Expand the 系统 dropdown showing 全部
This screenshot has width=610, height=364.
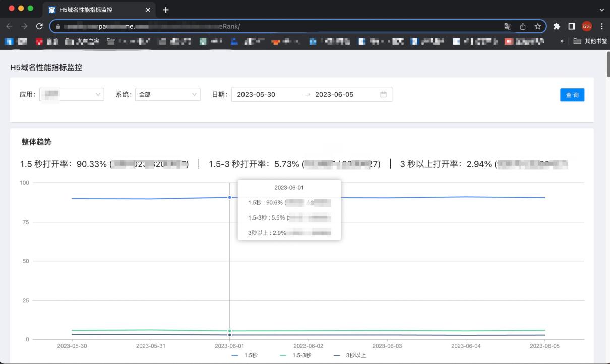coord(168,94)
